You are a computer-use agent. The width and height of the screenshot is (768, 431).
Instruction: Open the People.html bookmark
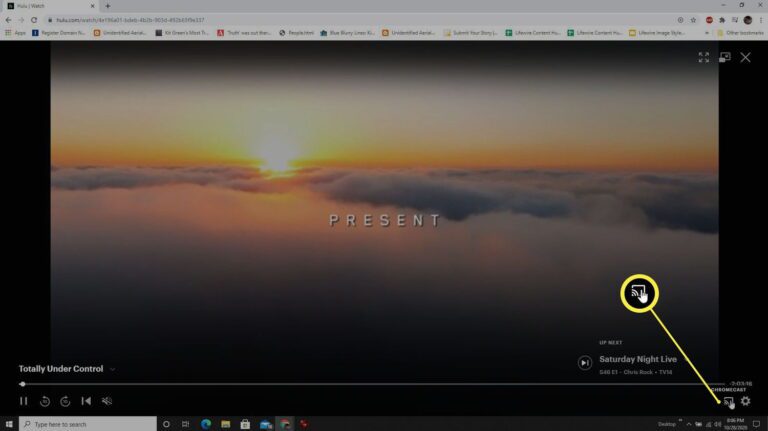coord(296,33)
